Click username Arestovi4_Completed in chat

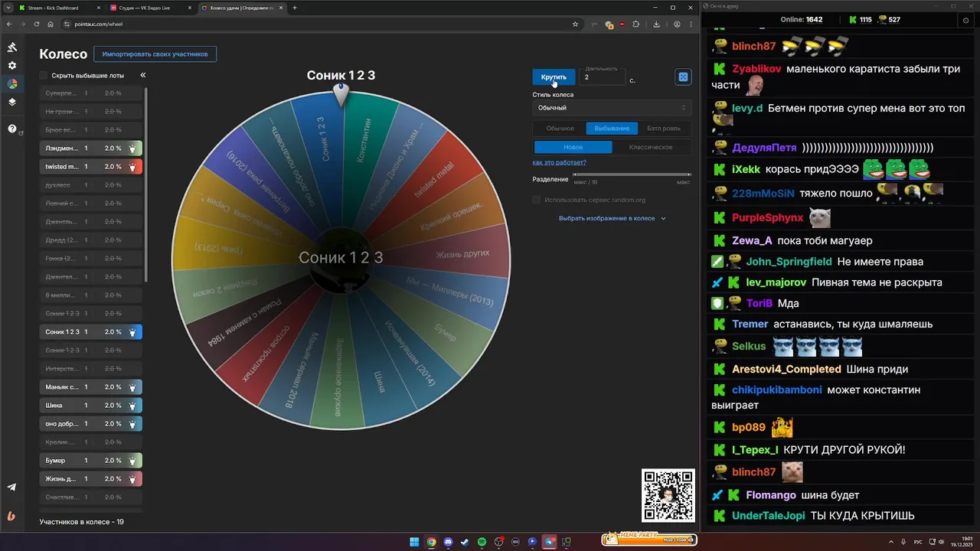786,369
